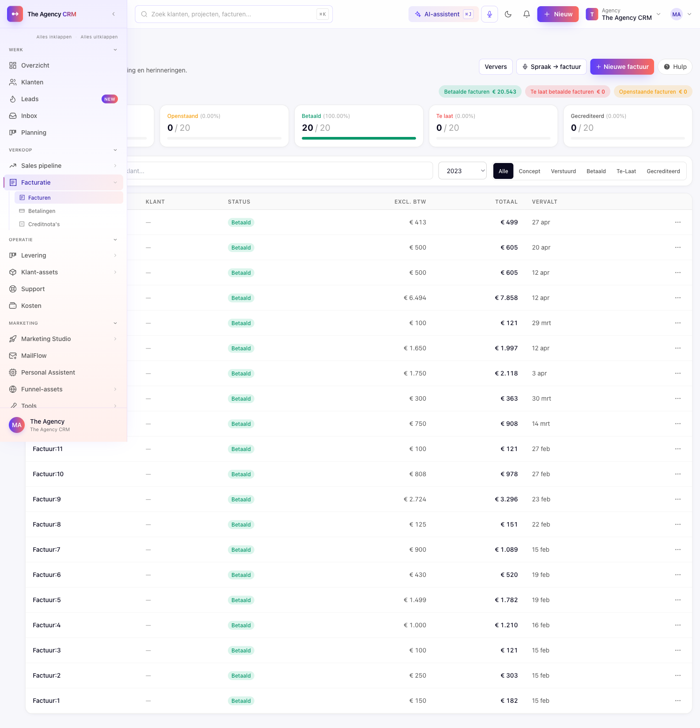Select the Alle filter tab

coord(503,171)
